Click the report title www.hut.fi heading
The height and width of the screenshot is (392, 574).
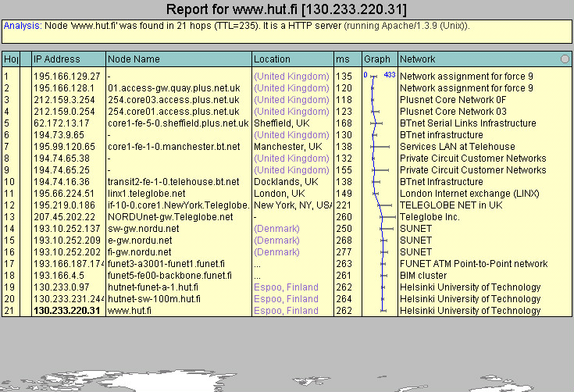coord(287,9)
